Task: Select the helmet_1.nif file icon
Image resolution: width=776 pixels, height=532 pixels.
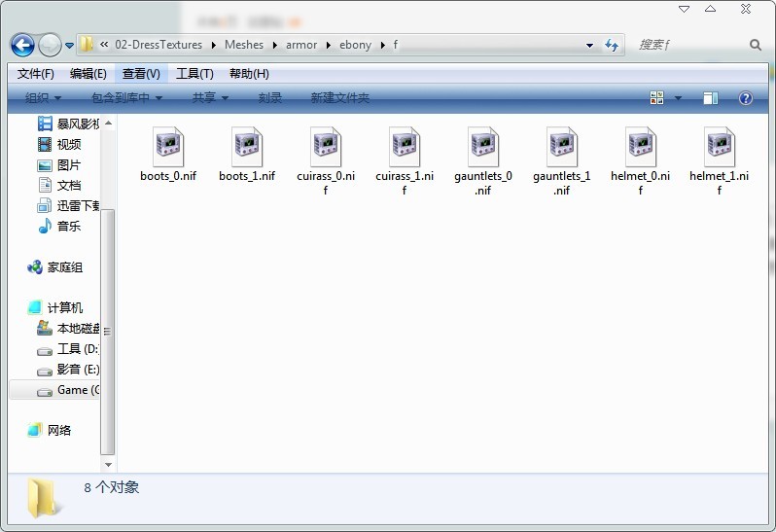Action: [x=719, y=147]
